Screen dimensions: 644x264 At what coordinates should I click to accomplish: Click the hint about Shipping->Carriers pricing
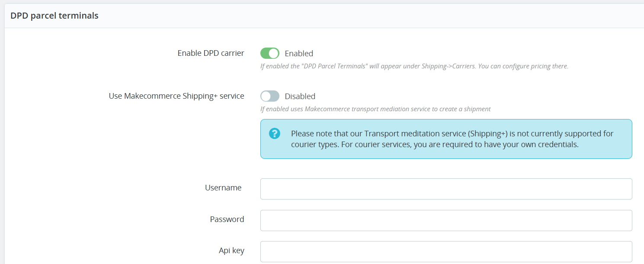(414, 66)
